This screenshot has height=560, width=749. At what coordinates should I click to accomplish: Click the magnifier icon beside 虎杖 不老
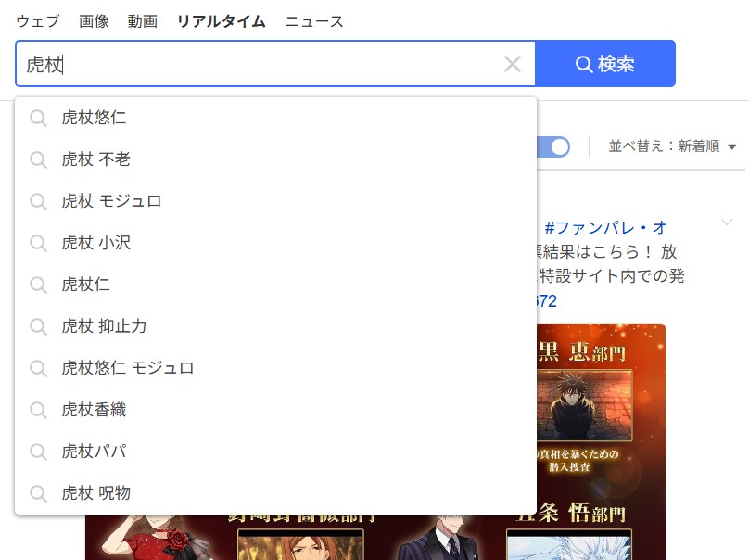tap(38, 159)
